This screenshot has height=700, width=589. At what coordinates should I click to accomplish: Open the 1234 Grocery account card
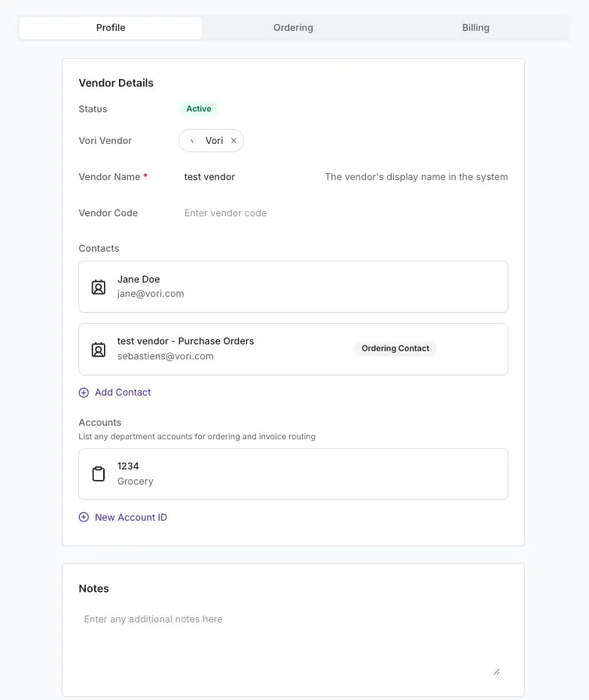coord(293,474)
